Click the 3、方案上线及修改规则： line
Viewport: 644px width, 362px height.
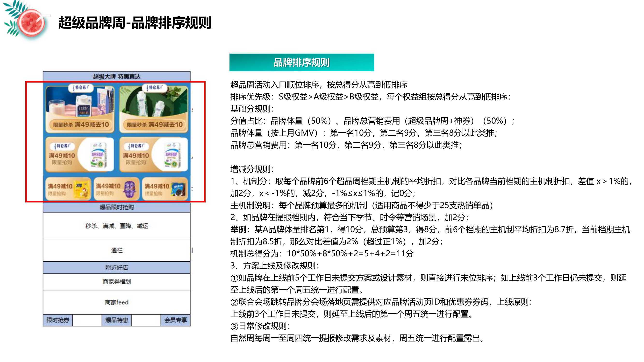[x=274, y=265]
